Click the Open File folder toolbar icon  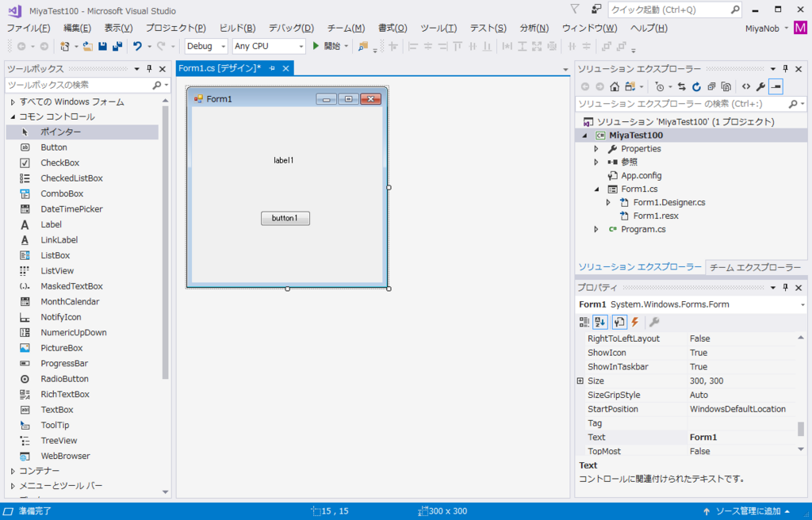(x=87, y=46)
